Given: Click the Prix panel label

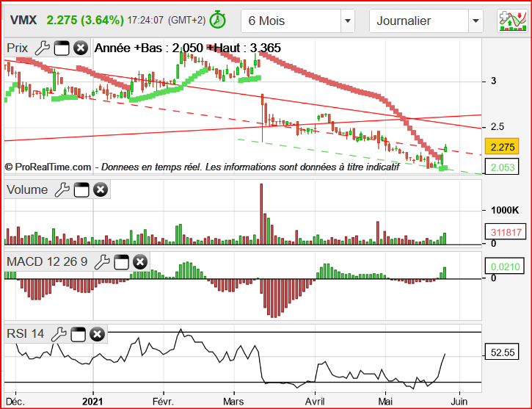Looking at the screenshot, I should [x=18, y=48].
